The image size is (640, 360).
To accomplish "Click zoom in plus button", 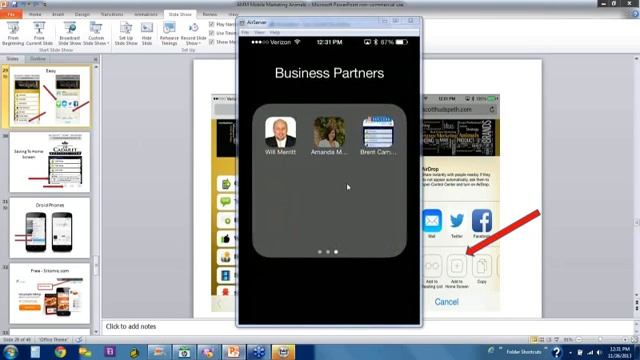I will (x=625, y=340).
